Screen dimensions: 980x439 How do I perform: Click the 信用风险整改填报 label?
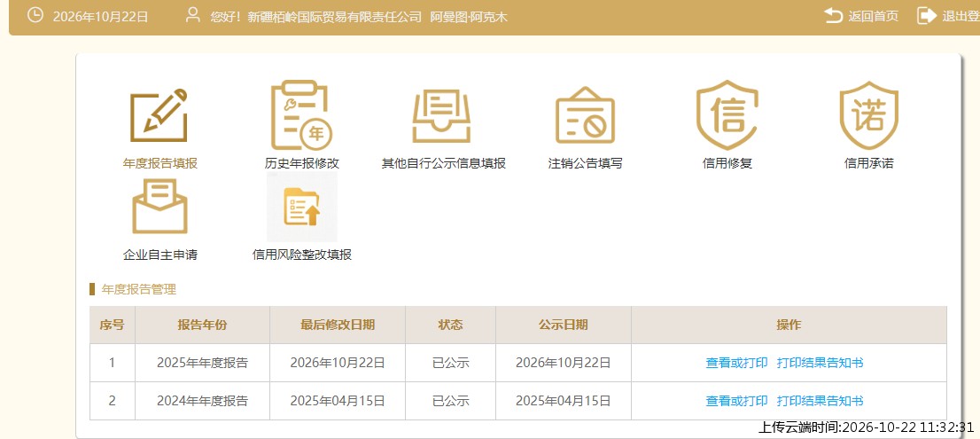coord(302,255)
